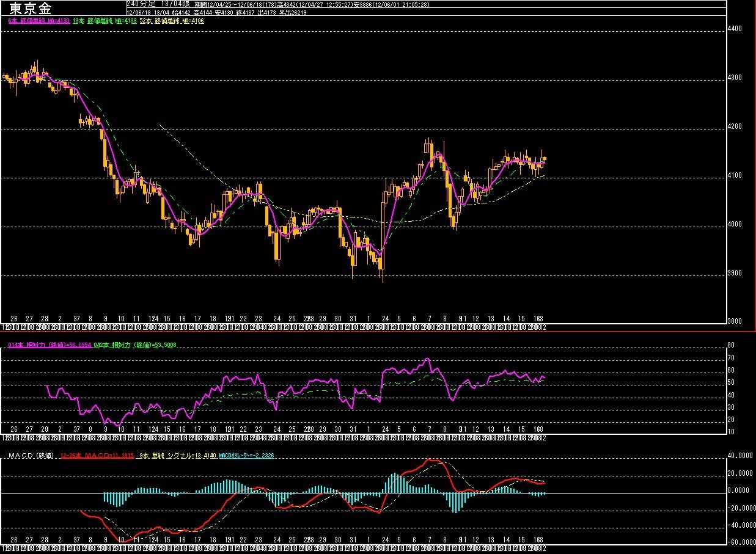The width and height of the screenshot is (756, 554).
Task: Click date 22 under the RSI panel
Action: pyautogui.click(x=243, y=431)
